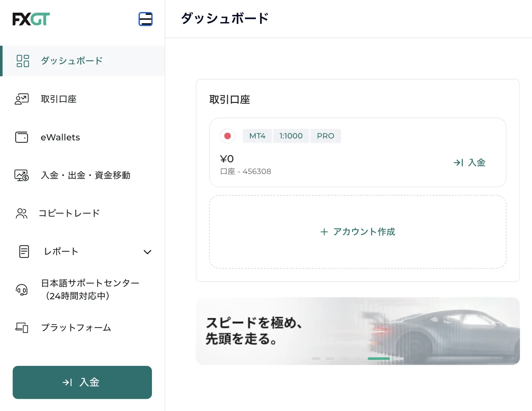The width and height of the screenshot is (532, 411).
Task: Click the arrow icon beside the account card's 入金
Action: coord(459,162)
